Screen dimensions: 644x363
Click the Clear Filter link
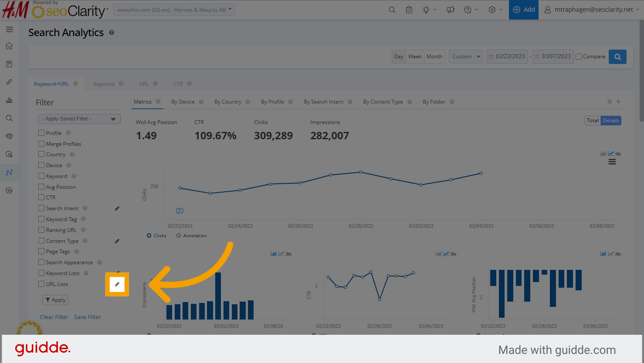click(x=54, y=317)
